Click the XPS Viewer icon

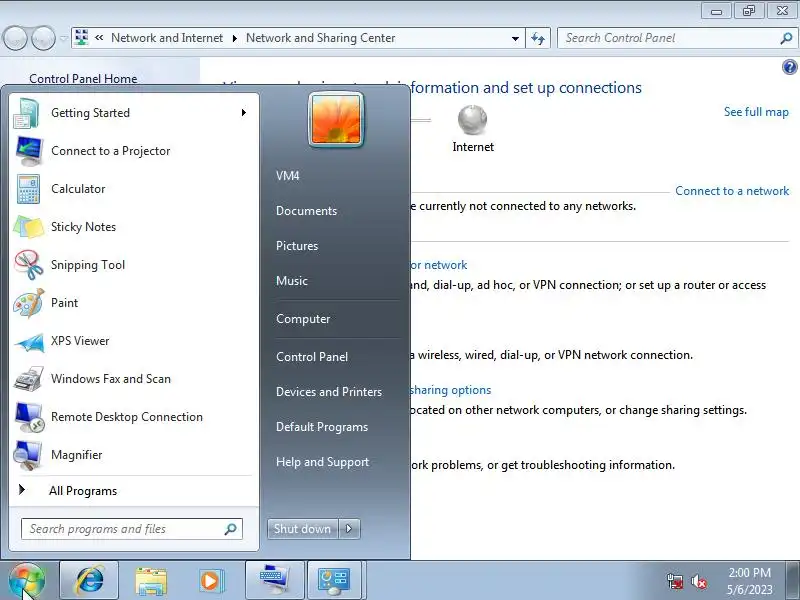click(x=28, y=341)
